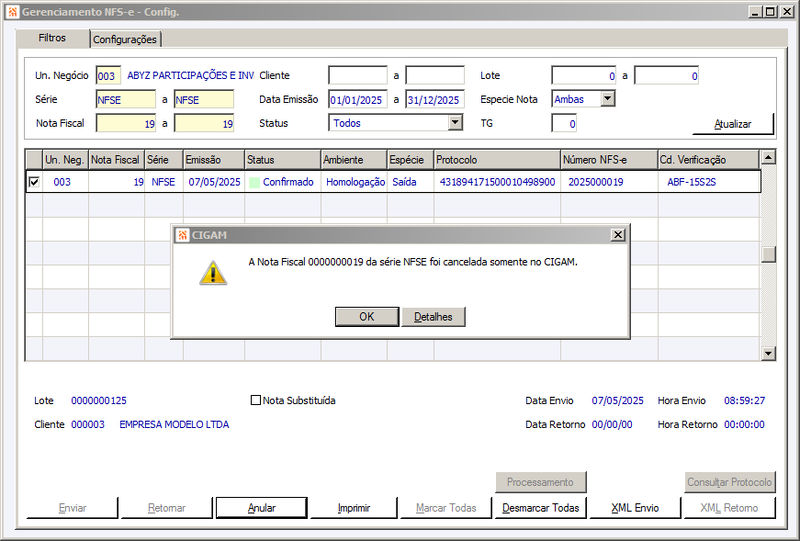This screenshot has width=800, height=541.
Task: Click the ending Nota Fiscal field
Action: point(204,124)
